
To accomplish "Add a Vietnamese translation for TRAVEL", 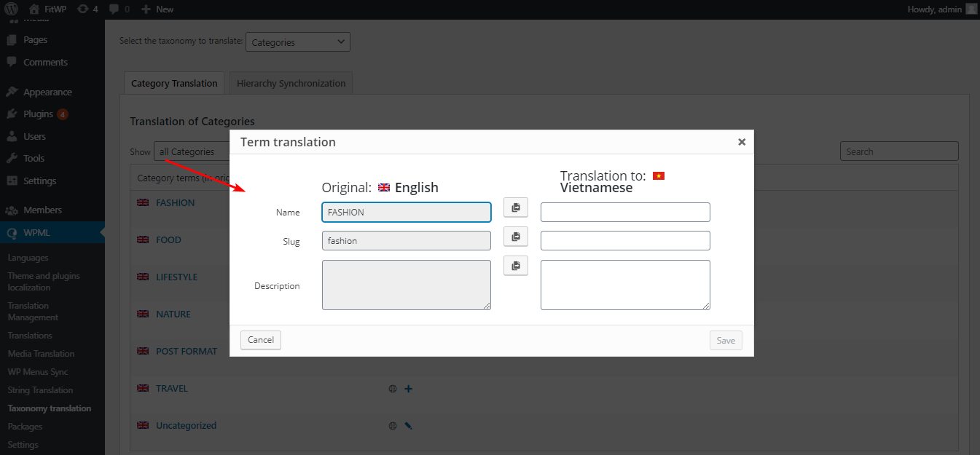I will point(408,388).
